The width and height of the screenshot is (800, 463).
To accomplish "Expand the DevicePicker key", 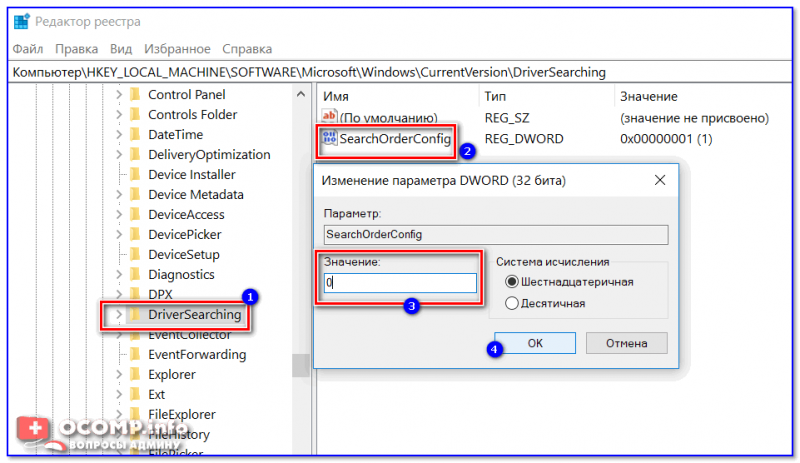I will pyautogui.click(x=119, y=234).
